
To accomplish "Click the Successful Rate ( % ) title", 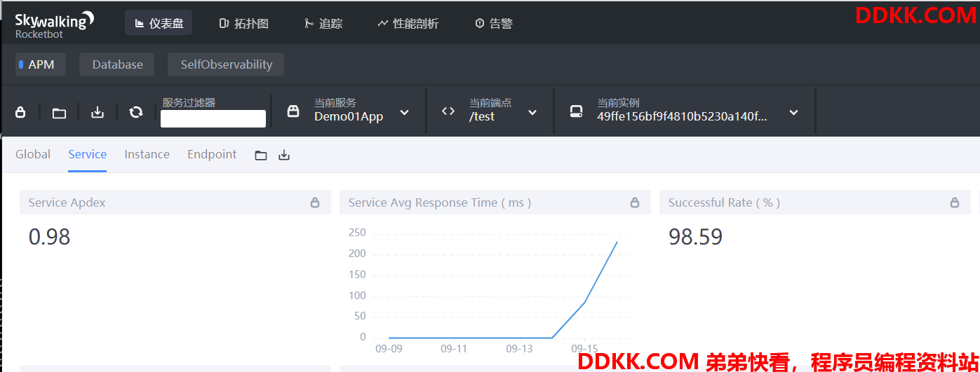I will (x=724, y=202).
